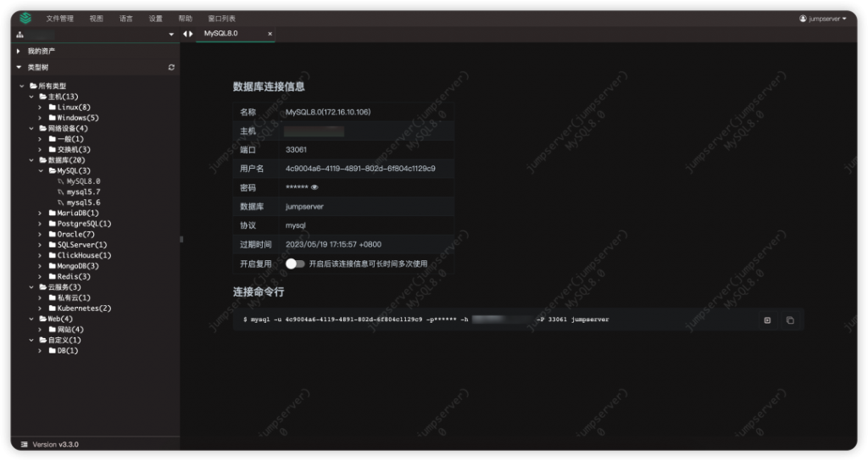Image resolution: width=868 pixels, height=461 pixels.
Task: Open the jumpserver user dropdown
Action: (822, 19)
